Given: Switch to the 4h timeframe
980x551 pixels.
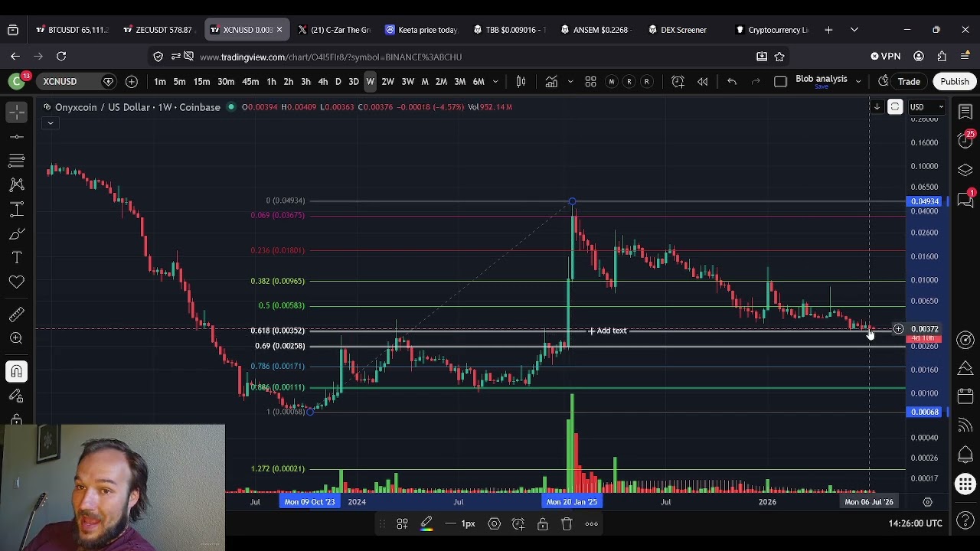Looking at the screenshot, I should pyautogui.click(x=322, y=81).
